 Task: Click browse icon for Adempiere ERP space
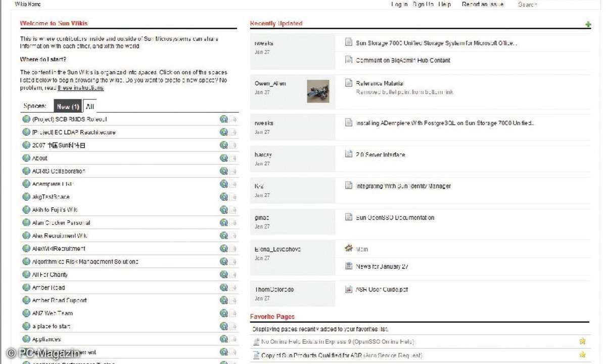pyautogui.click(x=224, y=184)
